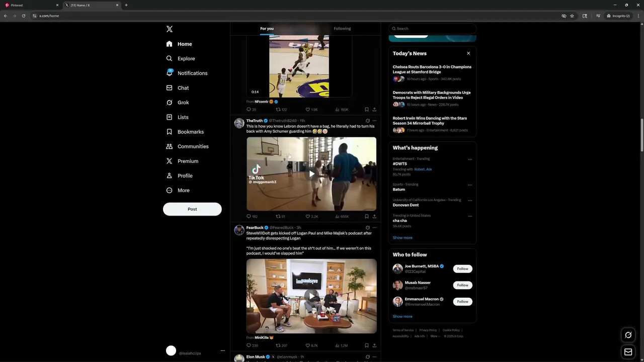Follow Musab Nasser

[x=462, y=285]
